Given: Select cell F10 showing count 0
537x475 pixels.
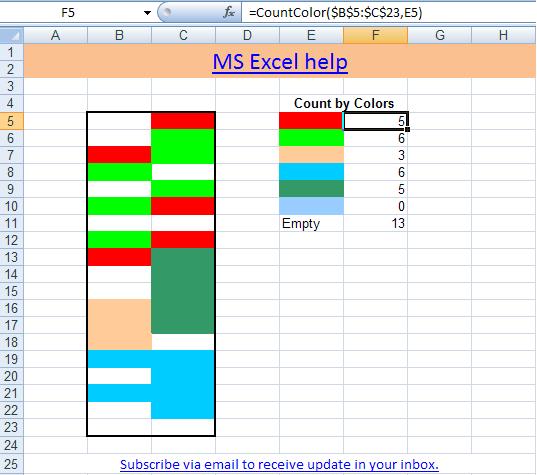Looking at the screenshot, I should point(375,206).
